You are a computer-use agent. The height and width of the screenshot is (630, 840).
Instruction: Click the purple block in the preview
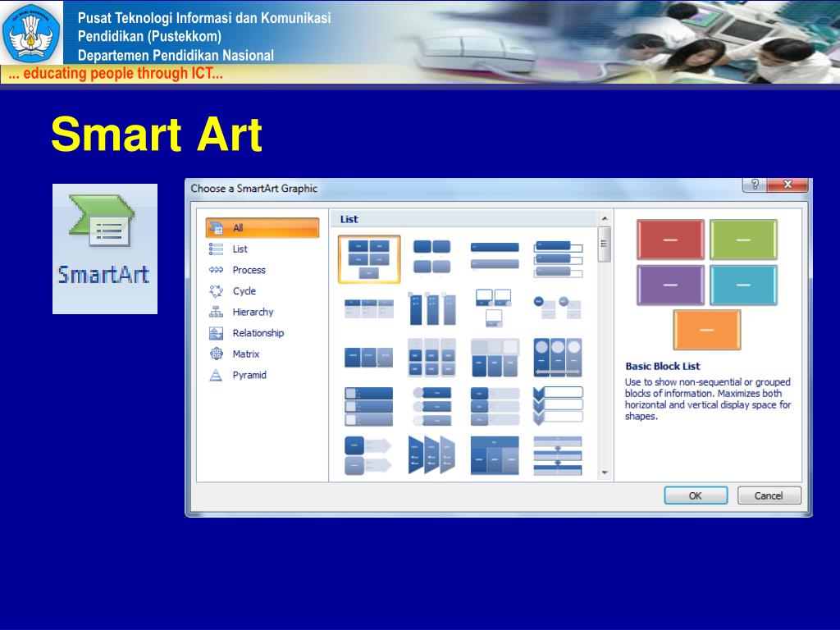coord(670,285)
